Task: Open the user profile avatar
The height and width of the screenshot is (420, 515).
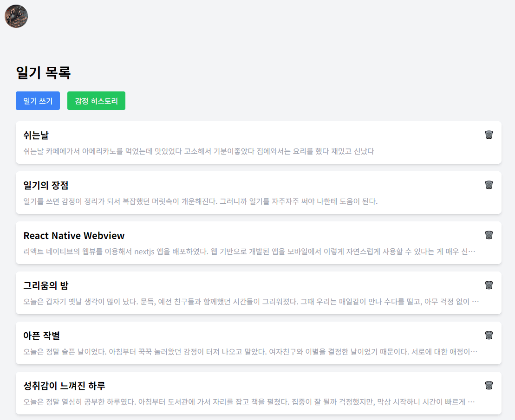Action: point(16,16)
